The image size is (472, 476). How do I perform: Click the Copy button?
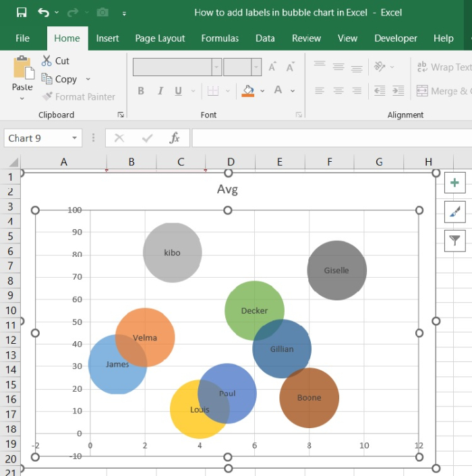click(59, 79)
